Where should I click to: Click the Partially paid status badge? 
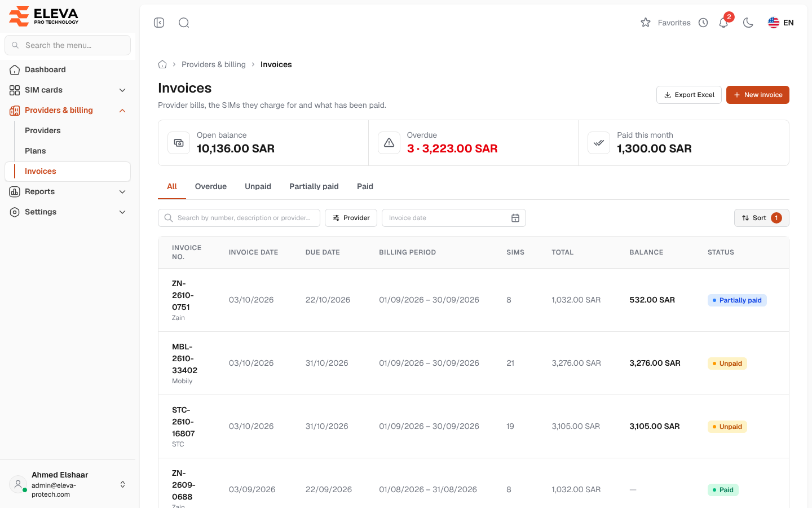point(737,300)
